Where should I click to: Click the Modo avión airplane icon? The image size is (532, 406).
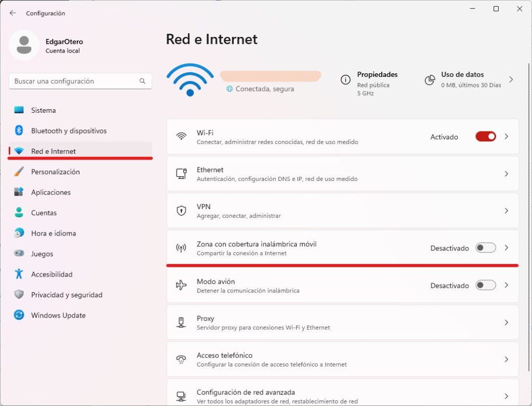pos(181,285)
